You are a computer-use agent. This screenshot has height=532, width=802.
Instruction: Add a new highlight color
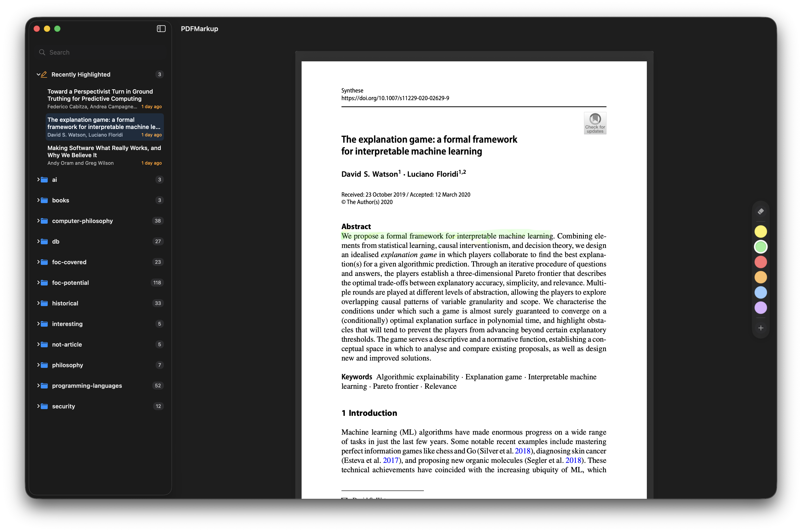(x=761, y=328)
